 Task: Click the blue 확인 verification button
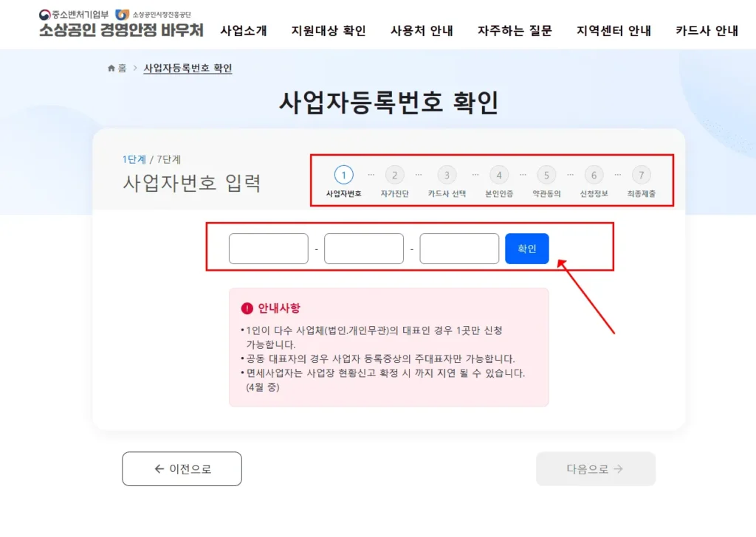coord(526,248)
